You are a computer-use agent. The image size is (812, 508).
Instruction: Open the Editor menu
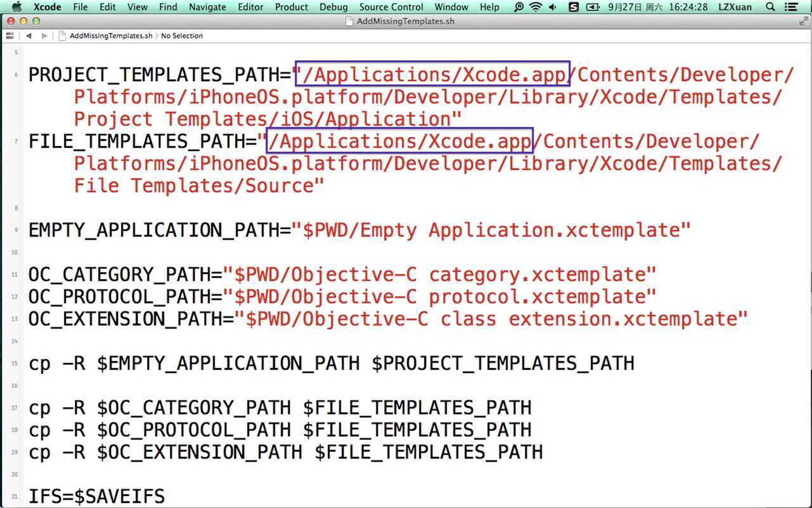(x=250, y=7)
